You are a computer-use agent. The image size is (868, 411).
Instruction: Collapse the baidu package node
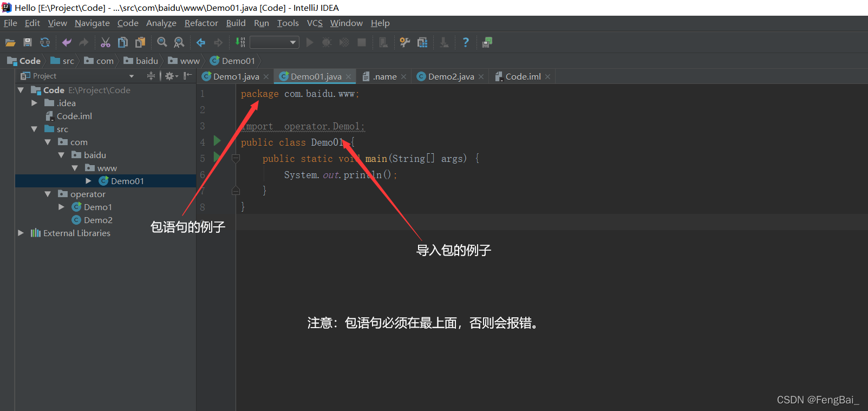tap(61, 155)
